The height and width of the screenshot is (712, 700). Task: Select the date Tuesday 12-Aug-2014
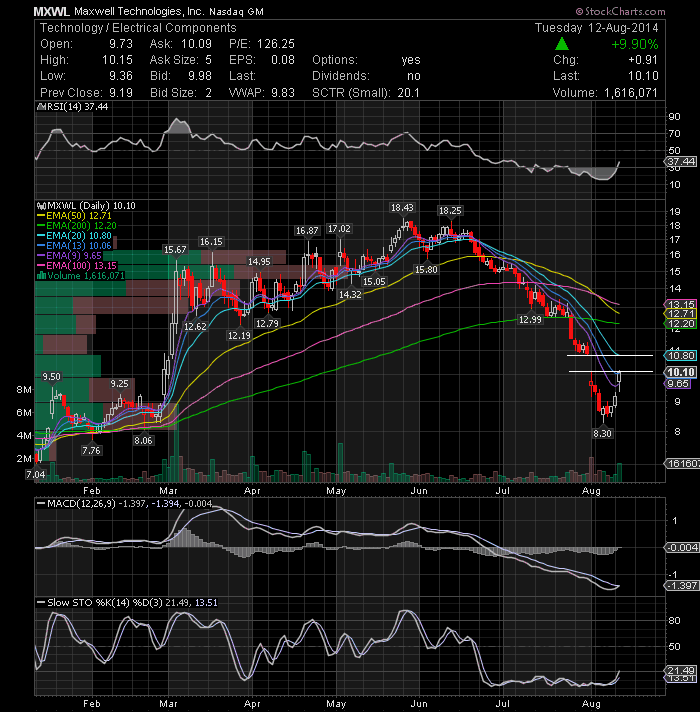(x=596, y=28)
